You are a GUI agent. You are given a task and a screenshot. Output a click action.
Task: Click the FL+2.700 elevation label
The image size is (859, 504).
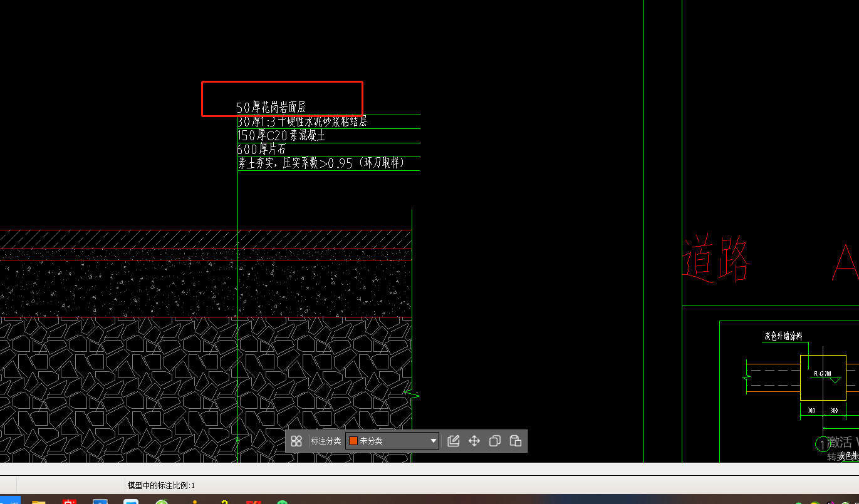[822, 374]
